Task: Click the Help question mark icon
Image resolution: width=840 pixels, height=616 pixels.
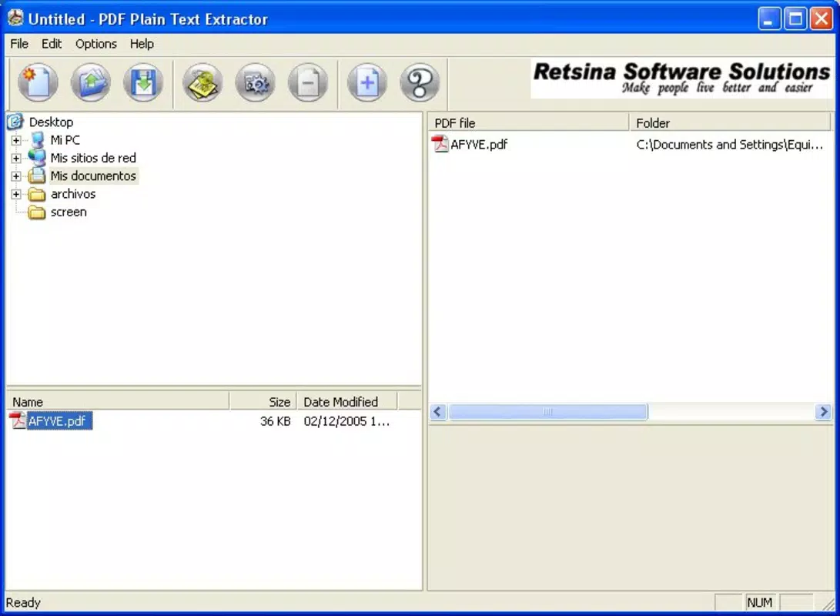Action: (x=420, y=82)
